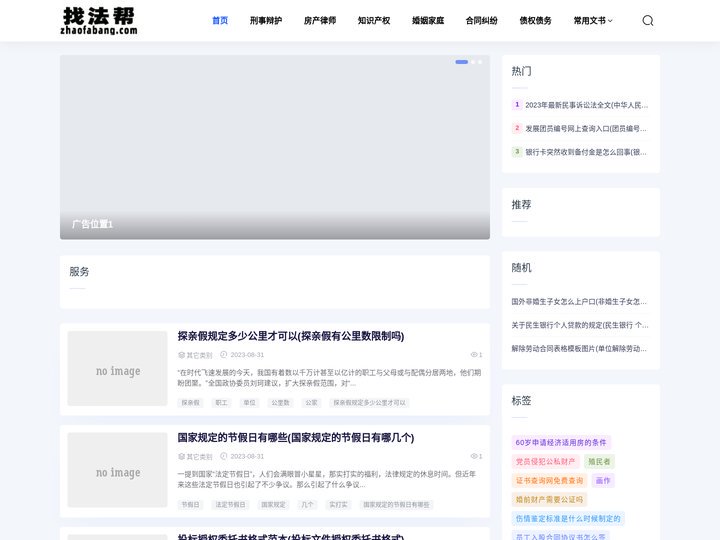Open the 房产律师 nav item
720x540 pixels.
(x=320, y=20)
